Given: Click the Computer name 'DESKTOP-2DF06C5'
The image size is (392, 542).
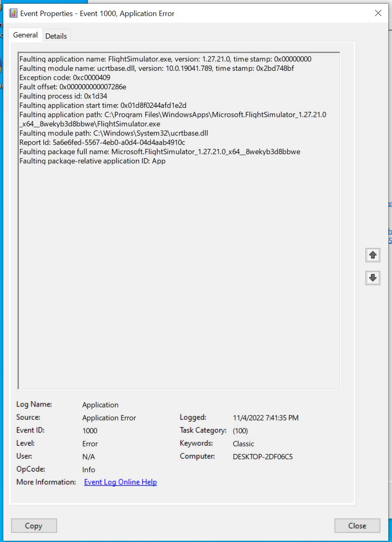Looking at the screenshot, I should click(x=263, y=457).
